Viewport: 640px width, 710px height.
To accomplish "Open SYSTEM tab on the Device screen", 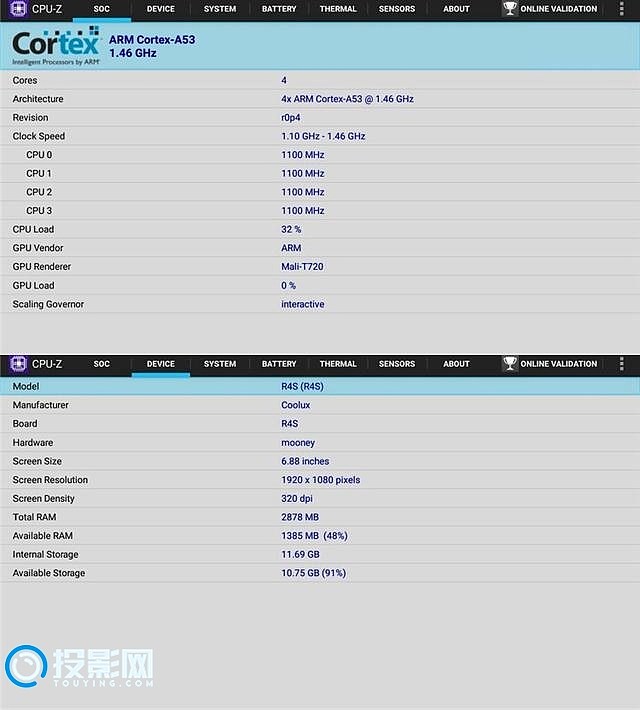I will pos(220,364).
